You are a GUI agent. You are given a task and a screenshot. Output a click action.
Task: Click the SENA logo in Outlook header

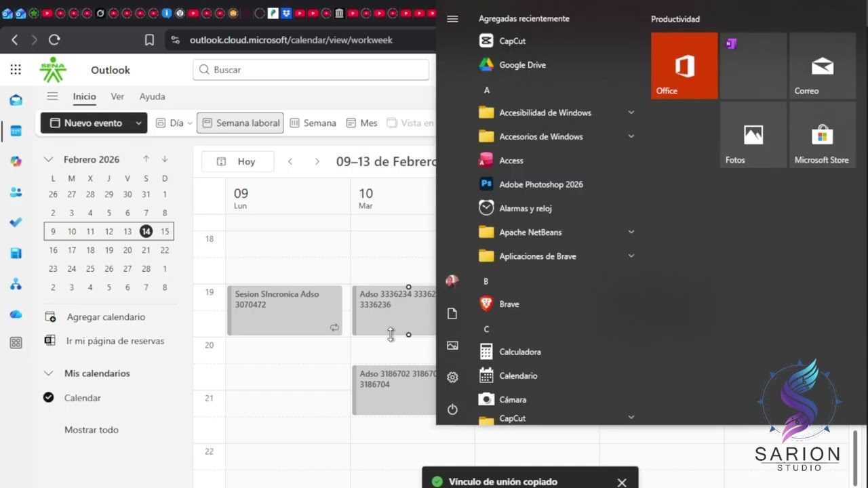(x=53, y=70)
